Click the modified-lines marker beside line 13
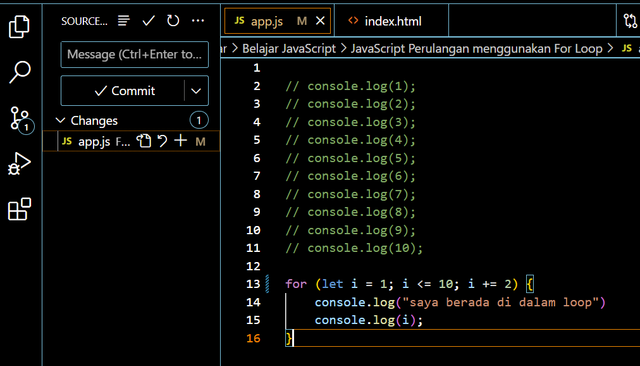The height and width of the screenshot is (366, 640). (x=267, y=284)
